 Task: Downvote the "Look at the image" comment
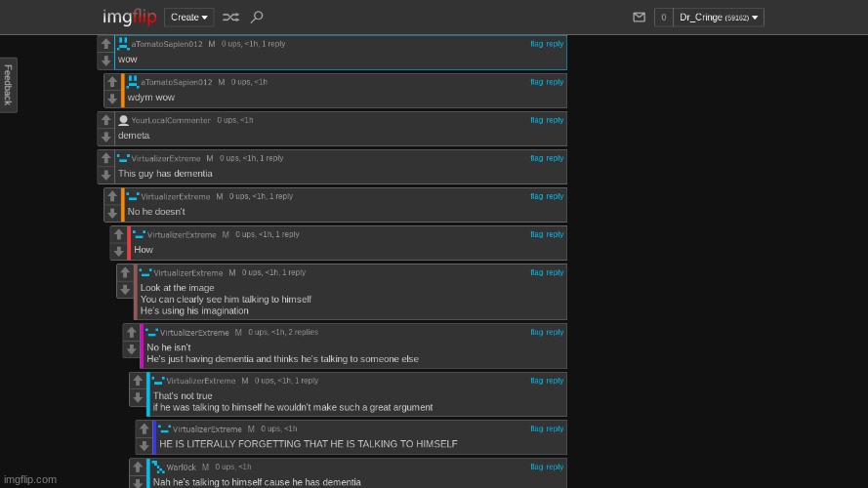[x=125, y=289]
